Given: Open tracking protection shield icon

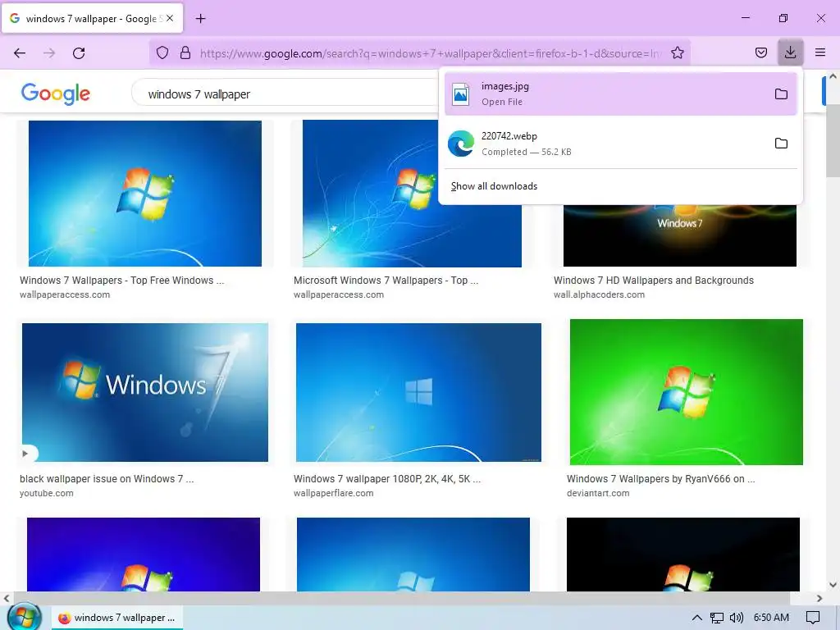Looking at the screenshot, I should [162, 53].
